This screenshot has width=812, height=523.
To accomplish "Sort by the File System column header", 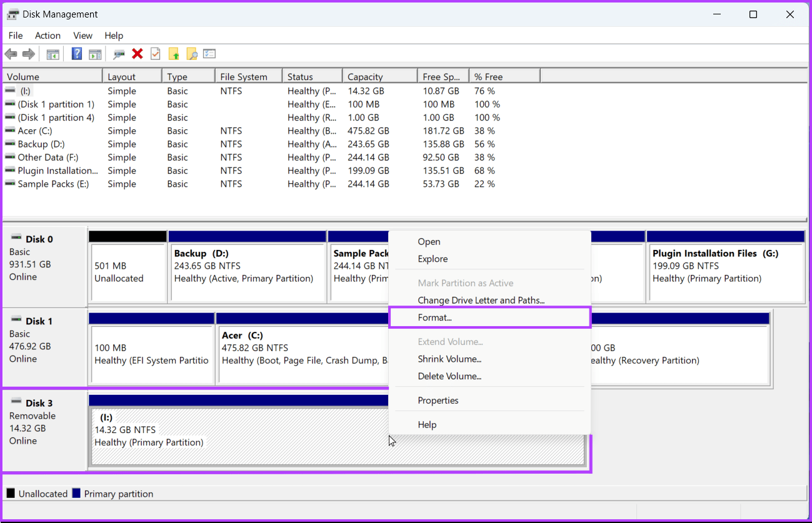I will point(248,77).
